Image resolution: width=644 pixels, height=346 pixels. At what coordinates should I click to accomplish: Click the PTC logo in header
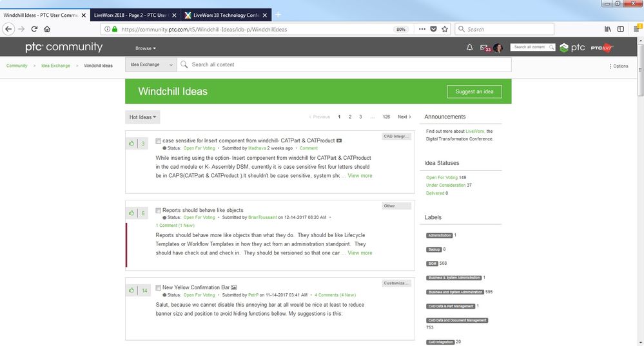coord(572,48)
